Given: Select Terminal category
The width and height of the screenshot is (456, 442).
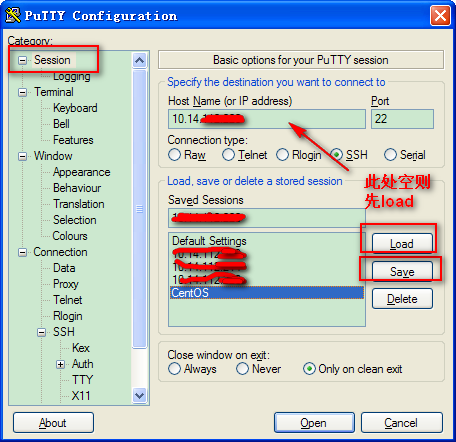Looking at the screenshot, I should (x=54, y=92).
